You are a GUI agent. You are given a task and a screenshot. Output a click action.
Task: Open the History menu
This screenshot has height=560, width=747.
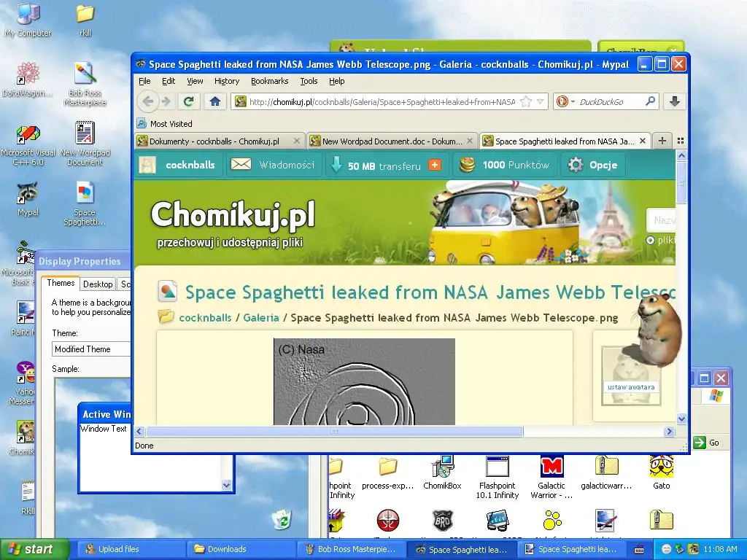[x=227, y=81]
